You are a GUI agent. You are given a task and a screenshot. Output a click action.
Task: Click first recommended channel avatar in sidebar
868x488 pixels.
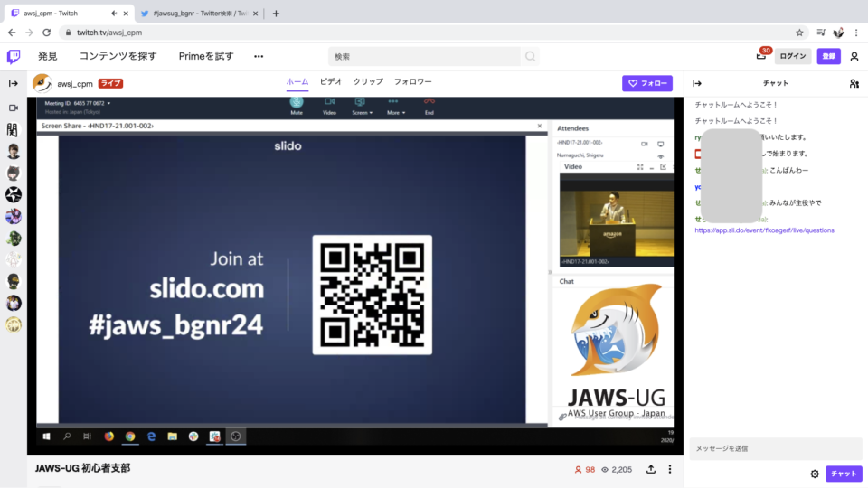(x=14, y=130)
